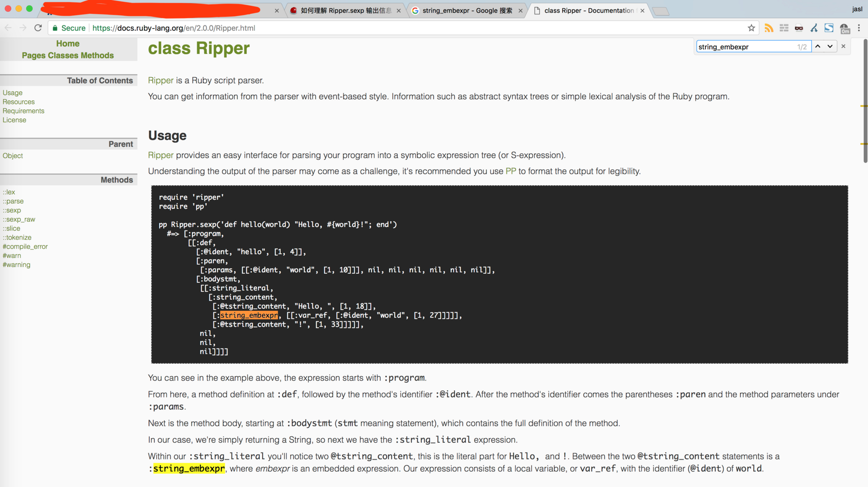The width and height of the screenshot is (868, 487).
Task: Jump to License in Table of Contents
Action: point(14,120)
